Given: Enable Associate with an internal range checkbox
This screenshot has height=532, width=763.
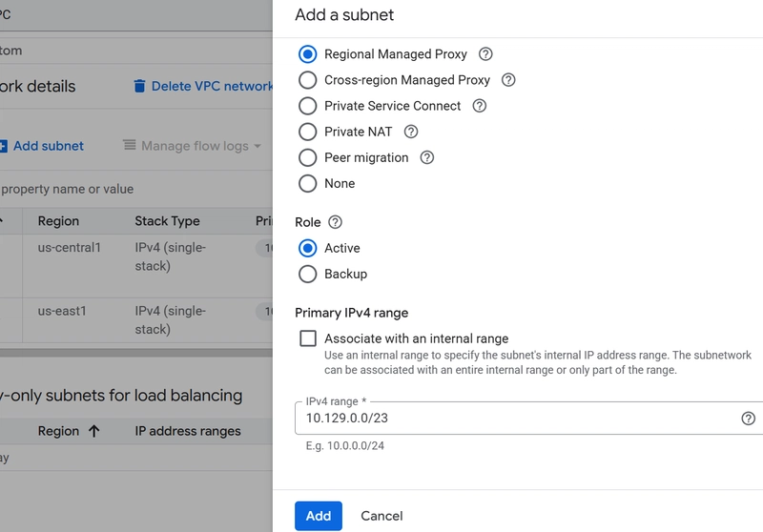Looking at the screenshot, I should pos(308,338).
